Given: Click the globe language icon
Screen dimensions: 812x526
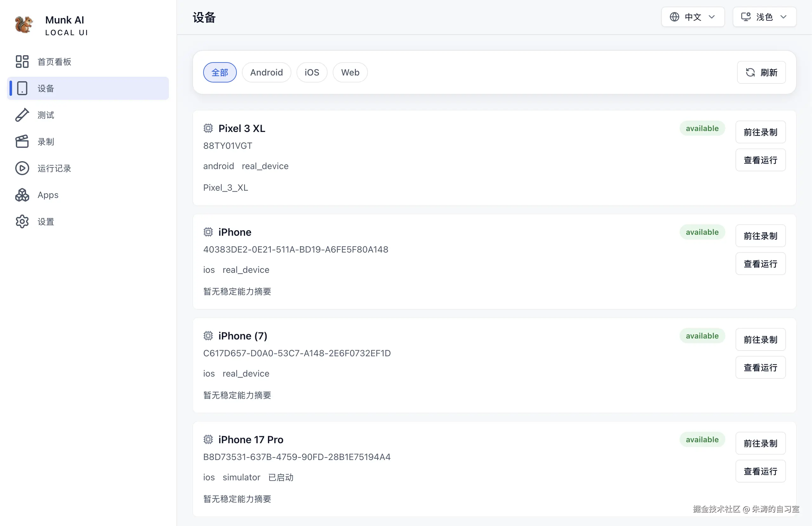Looking at the screenshot, I should tap(674, 17).
